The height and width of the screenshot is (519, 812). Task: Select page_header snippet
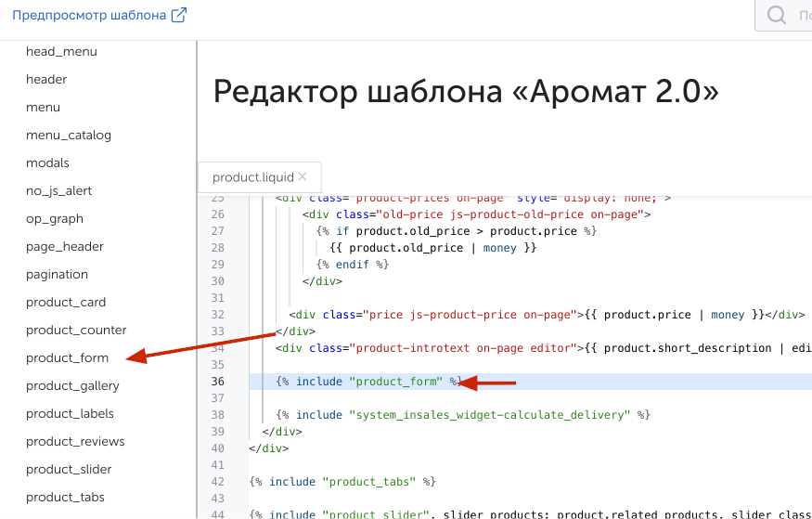(x=65, y=246)
